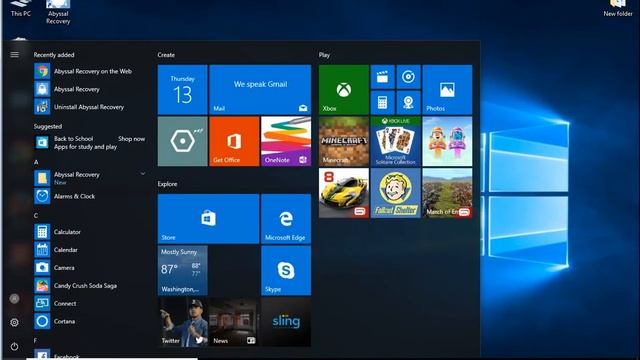Click the Shop now link
This screenshot has height=360, width=640.
click(131, 139)
